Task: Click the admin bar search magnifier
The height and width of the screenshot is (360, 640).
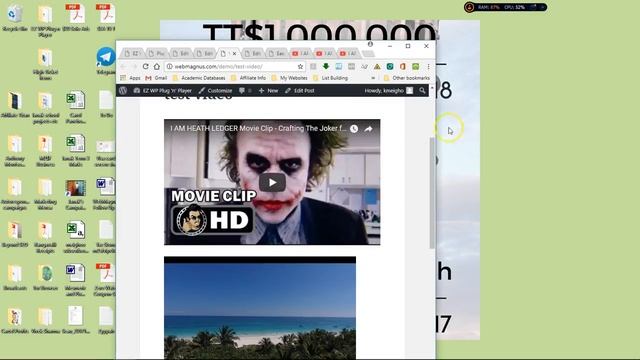Action: 422,91
